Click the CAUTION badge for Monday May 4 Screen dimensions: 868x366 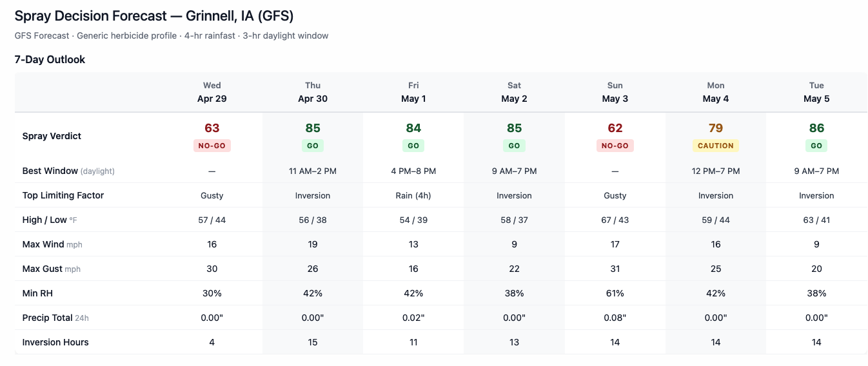click(715, 146)
